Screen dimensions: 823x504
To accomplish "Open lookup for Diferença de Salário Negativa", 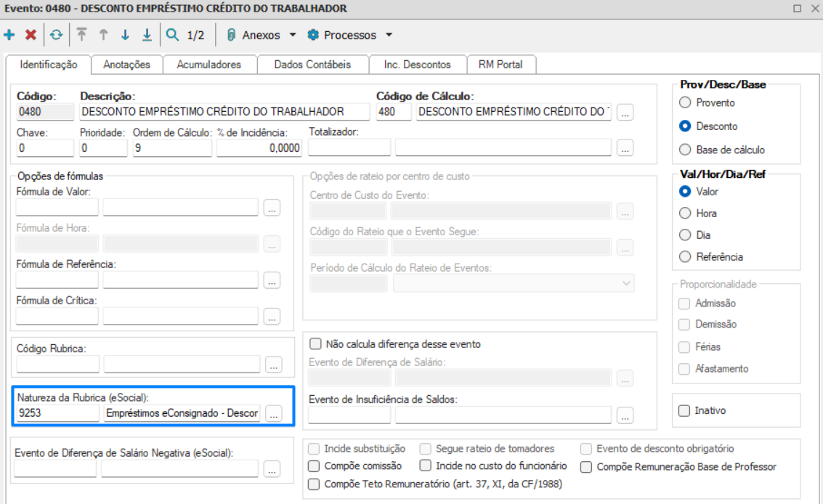I will pyautogui.click(x=272, y=469).
